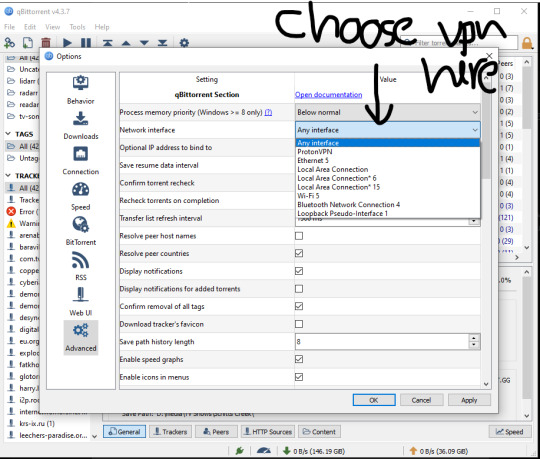Click OK in the Options dialog

pyautogui.click(x=374, y=400)
